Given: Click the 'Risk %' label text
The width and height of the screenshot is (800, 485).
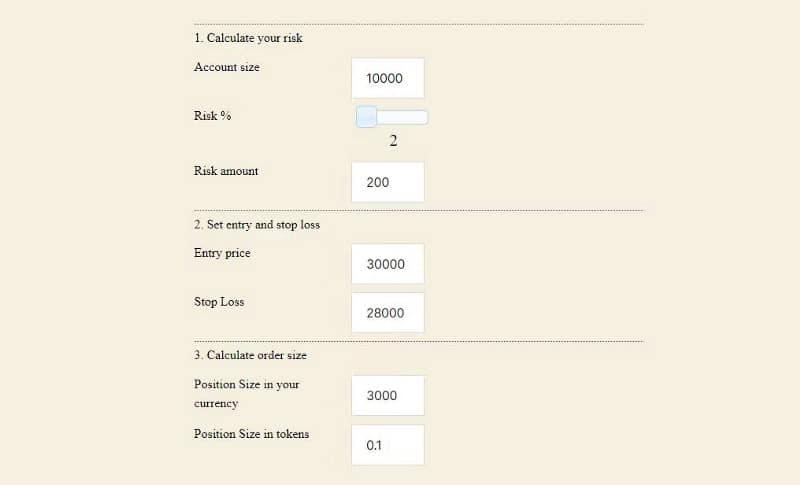Looking at the screenshot, I should pyautogui.click(x=212, y=116).
